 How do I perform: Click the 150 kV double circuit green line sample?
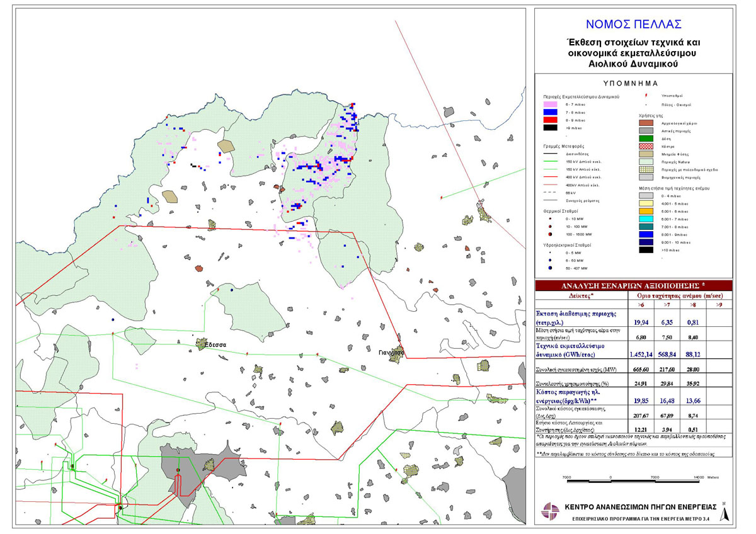(x=550, y=161)
